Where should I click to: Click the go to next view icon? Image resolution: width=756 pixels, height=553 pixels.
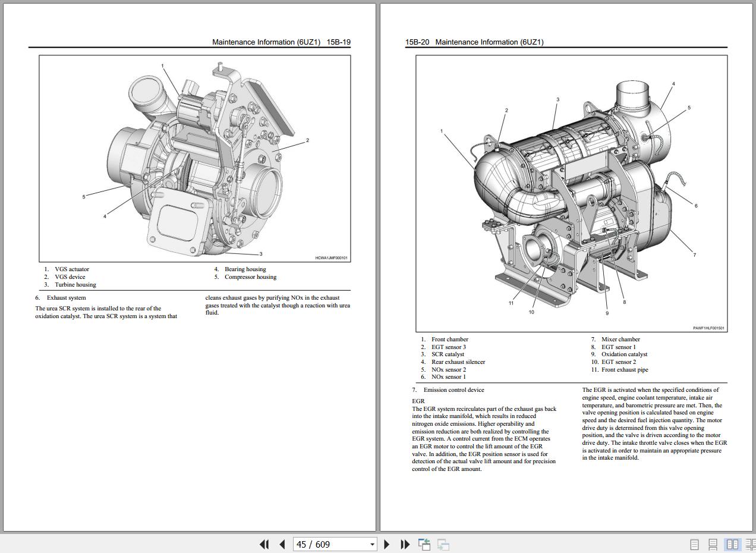pos(443,544)
